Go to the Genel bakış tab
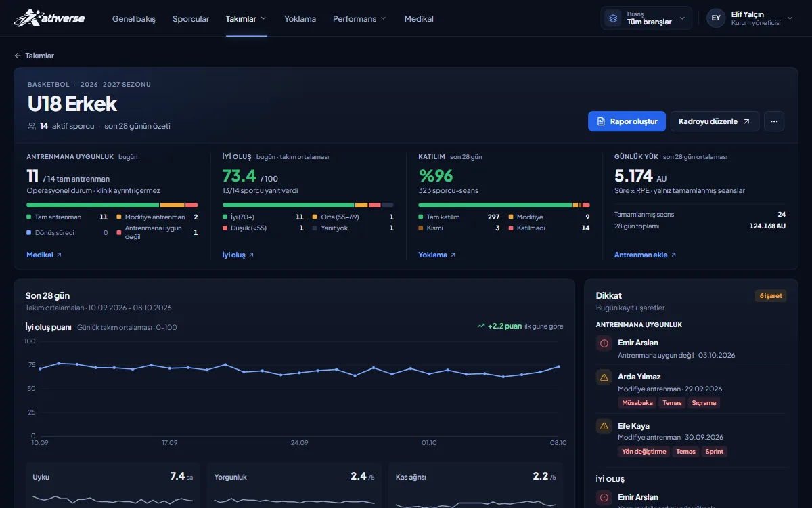812x508 pixels. click(134, 19)
